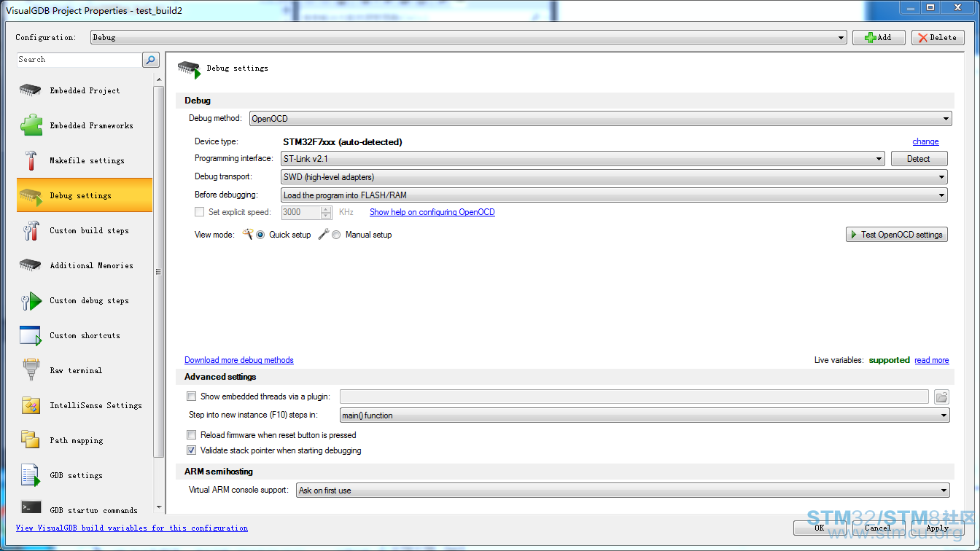Enable Reload firmware when reset button is pressed
The width and height of the screenshot is (980, 551).
point(192,435)
